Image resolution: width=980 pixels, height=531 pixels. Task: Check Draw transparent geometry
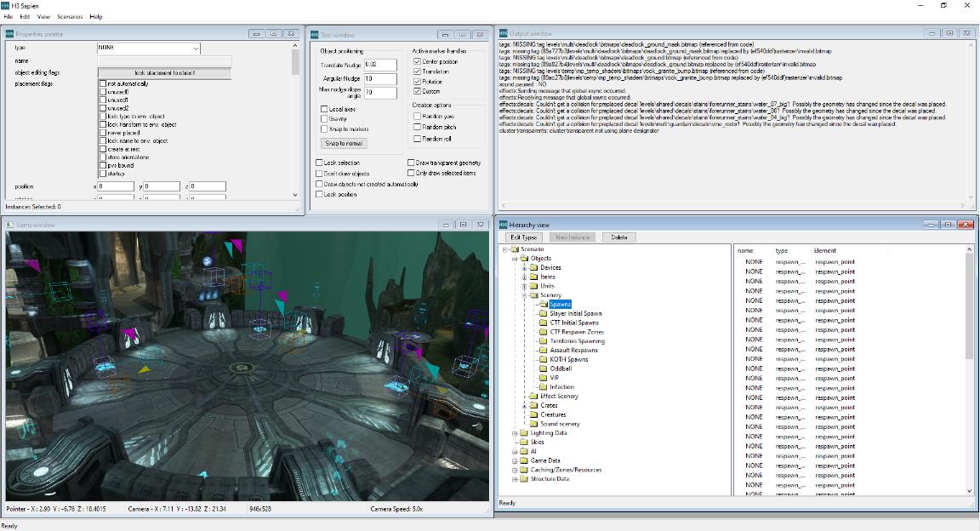(411, 163)
